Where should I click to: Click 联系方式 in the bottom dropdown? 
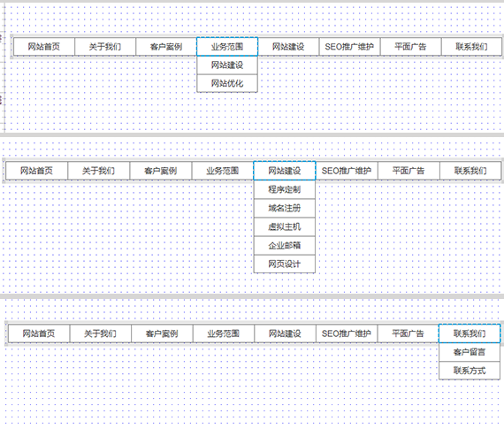(470, 371)
